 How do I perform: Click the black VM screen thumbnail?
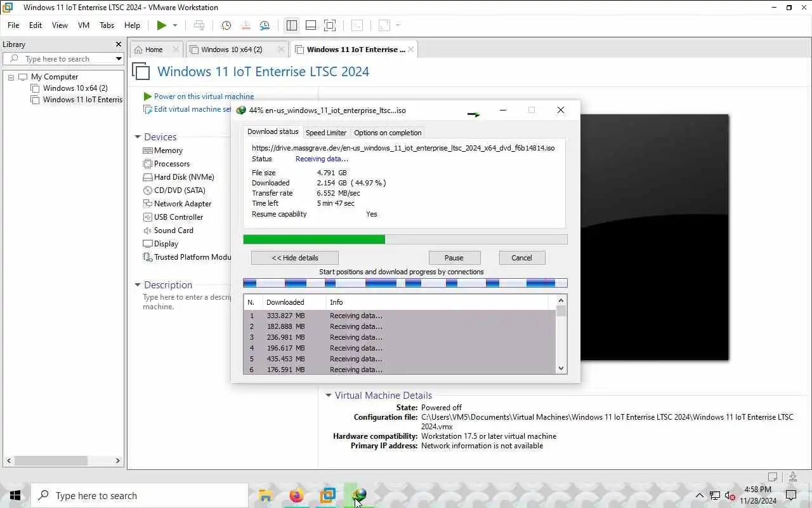(655, 237)
